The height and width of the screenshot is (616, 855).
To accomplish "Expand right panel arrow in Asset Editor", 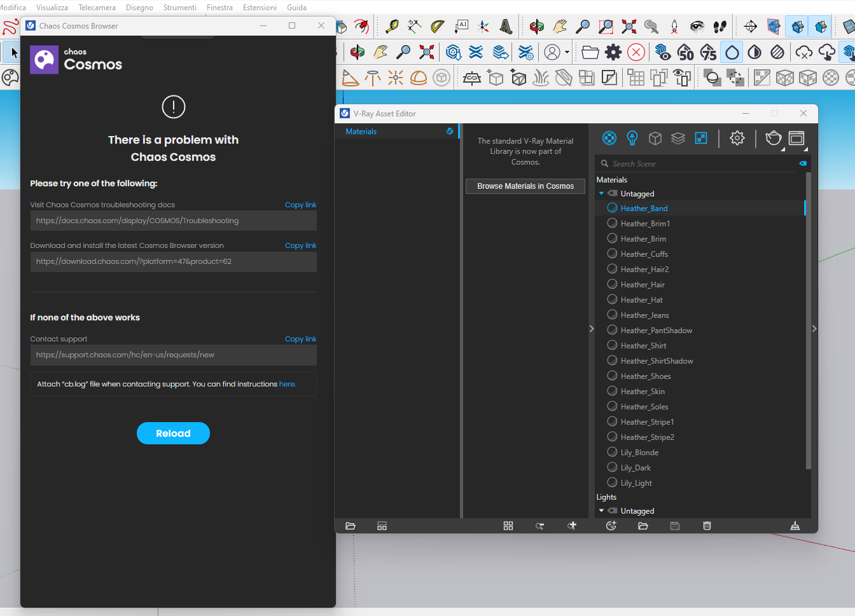I will click(x=814, y=329).
